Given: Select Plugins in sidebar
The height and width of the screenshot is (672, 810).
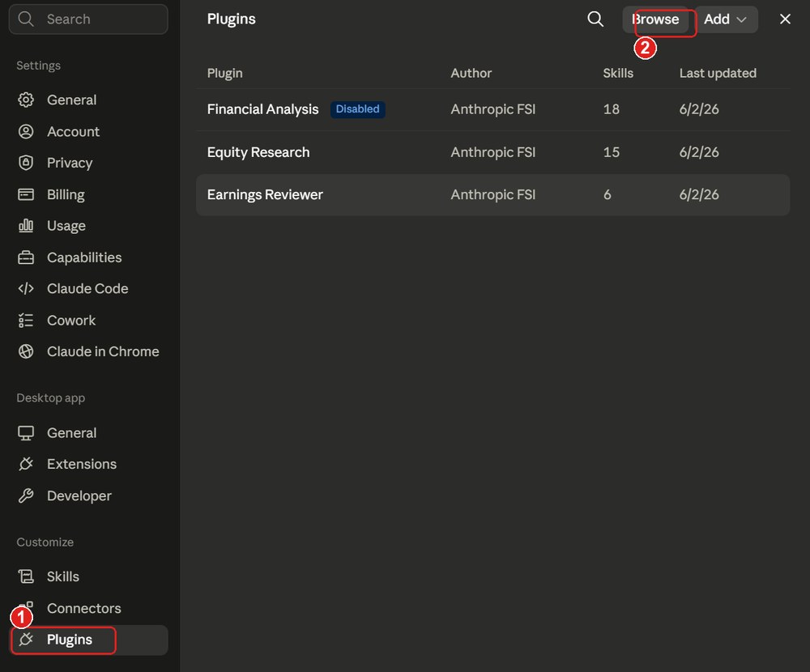Looking at the screenshot, I should 88,640.
